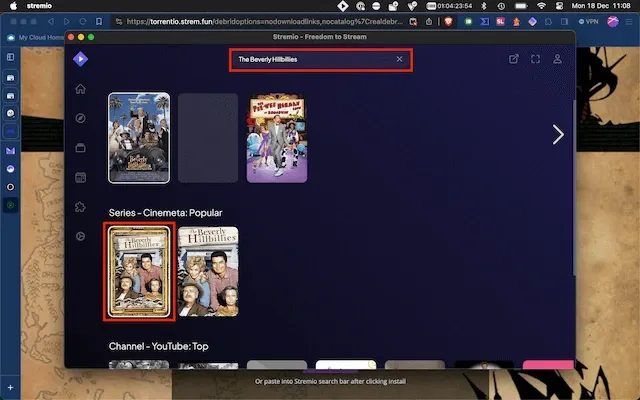Click the date and time Mon 18 Dec
640x400 pixels.
601,6
